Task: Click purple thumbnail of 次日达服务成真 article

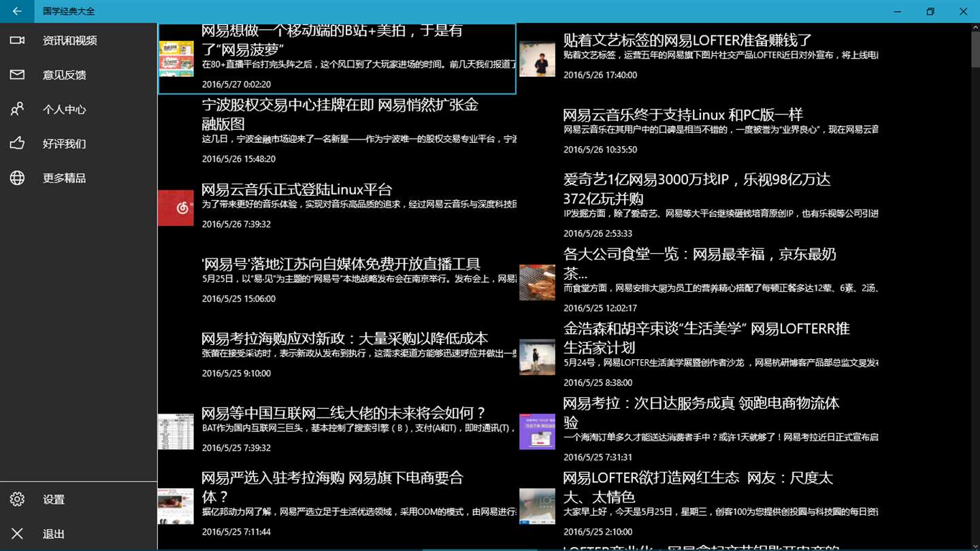Action: click(x=537, y=431)
